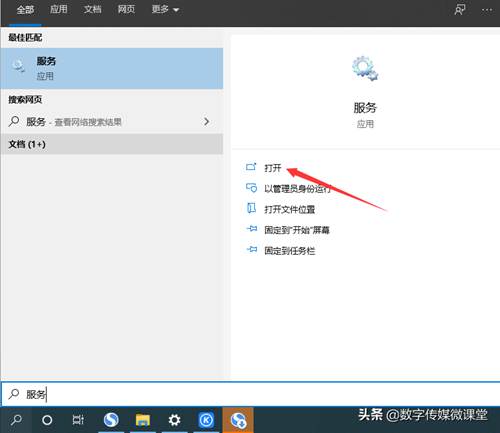Image resolution: width=500 pixels, height=433 pixels.
Task: Switch to the 应用 tab
Action: point(58,9)
